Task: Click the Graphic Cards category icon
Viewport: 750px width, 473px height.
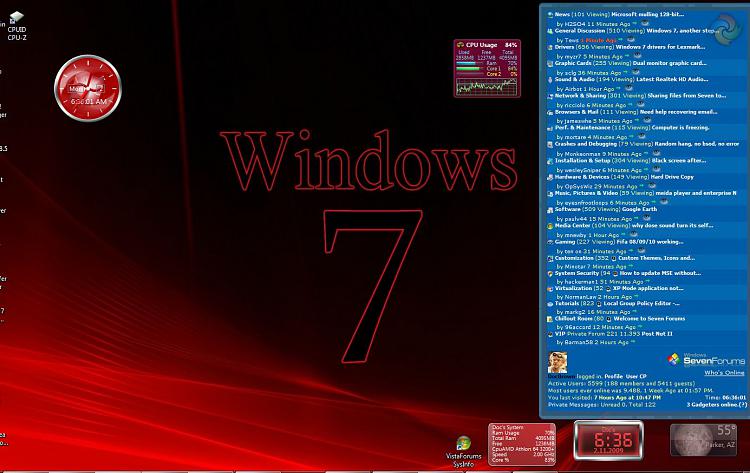Action: [x=551, y=64]
